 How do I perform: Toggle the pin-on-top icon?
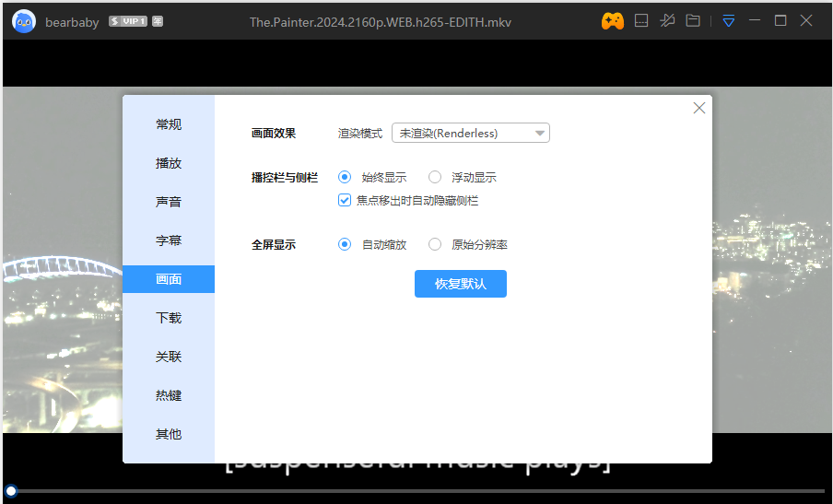tap(668, 20)
